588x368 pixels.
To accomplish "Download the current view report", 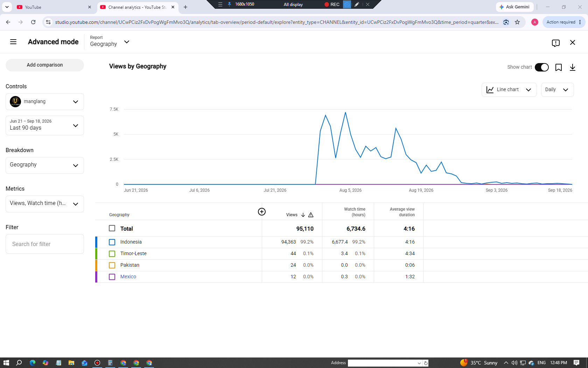I will (x=573, y=67).
